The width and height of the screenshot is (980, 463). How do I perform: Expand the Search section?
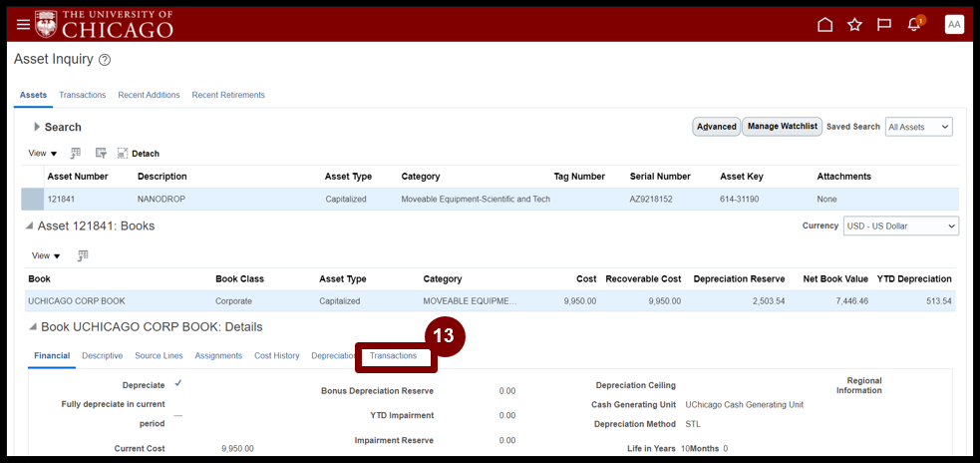tap(37, 127)
